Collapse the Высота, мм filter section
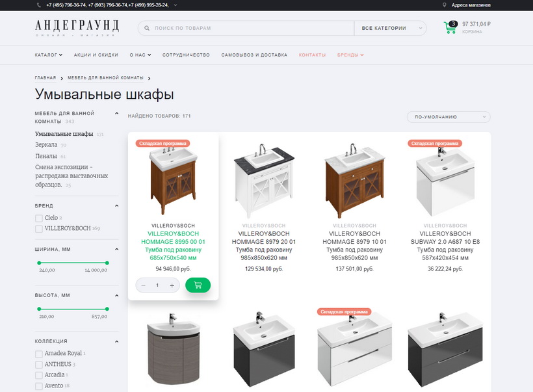 pos(116,295)
